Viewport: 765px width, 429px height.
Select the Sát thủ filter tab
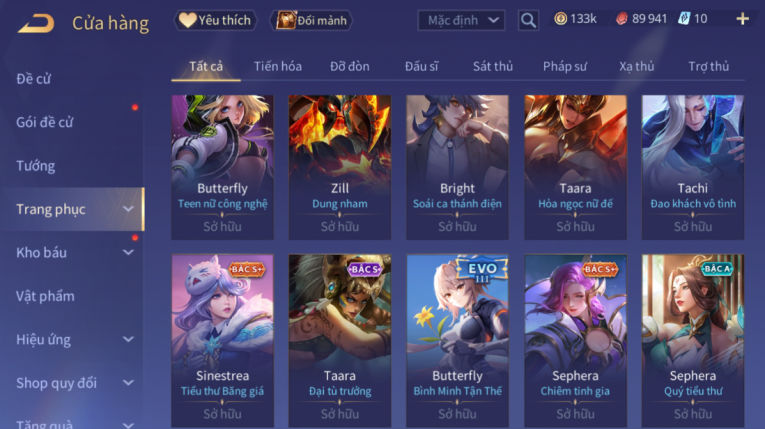[493, 66]
